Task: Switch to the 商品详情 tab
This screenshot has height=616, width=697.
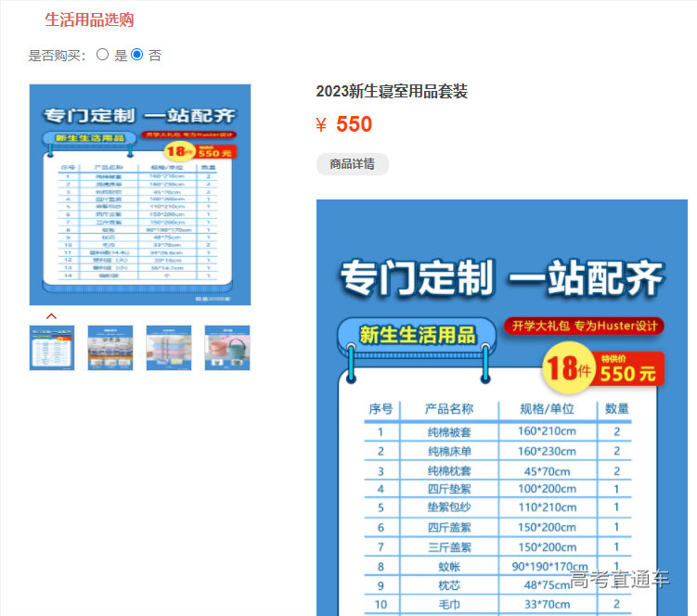Action: point(352,164)
